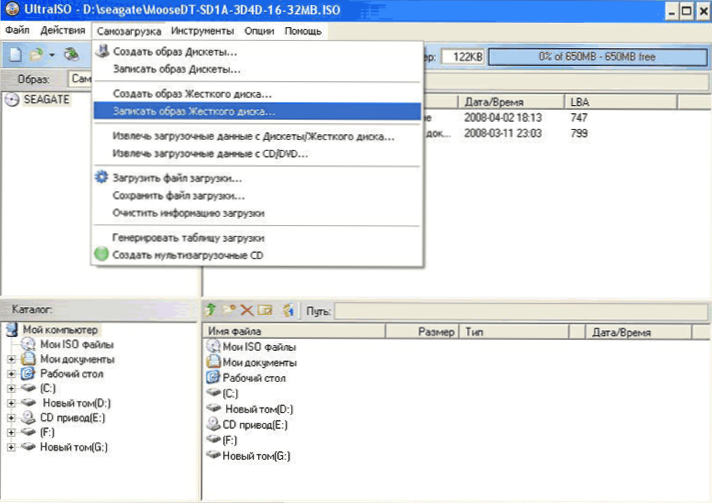
Task: Expand Новый том(D:) tree node
Action: point(11,403)
